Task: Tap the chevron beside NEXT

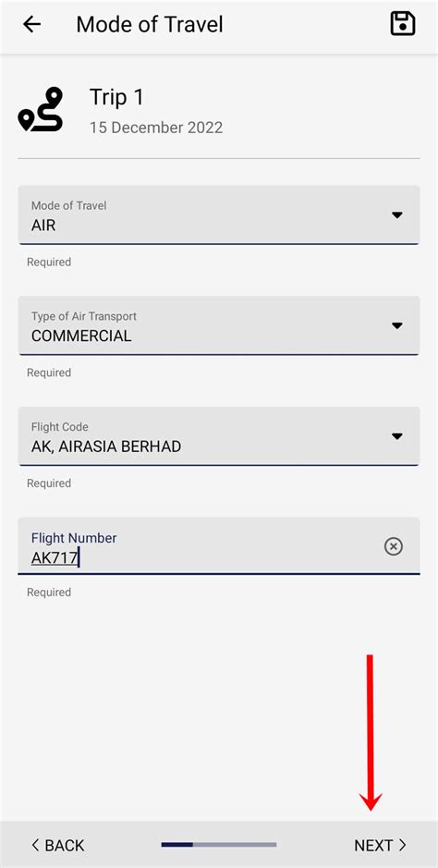Action: [402, 845]
